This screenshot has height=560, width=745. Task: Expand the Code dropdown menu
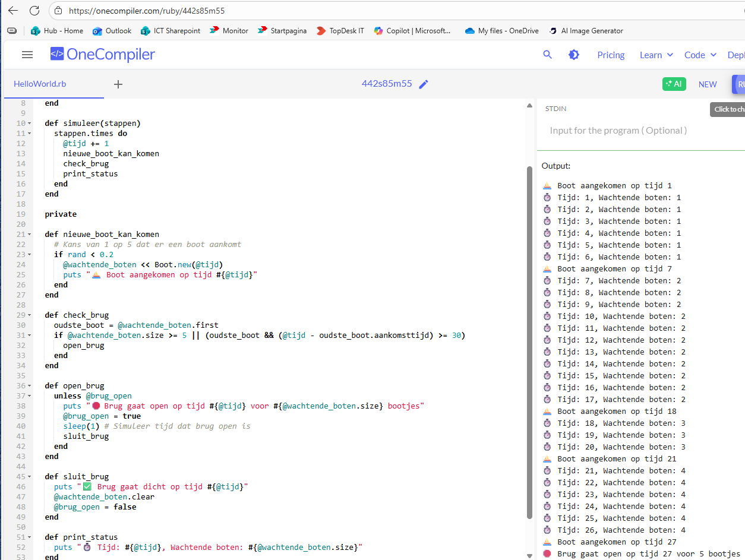[x=700, y=55]
